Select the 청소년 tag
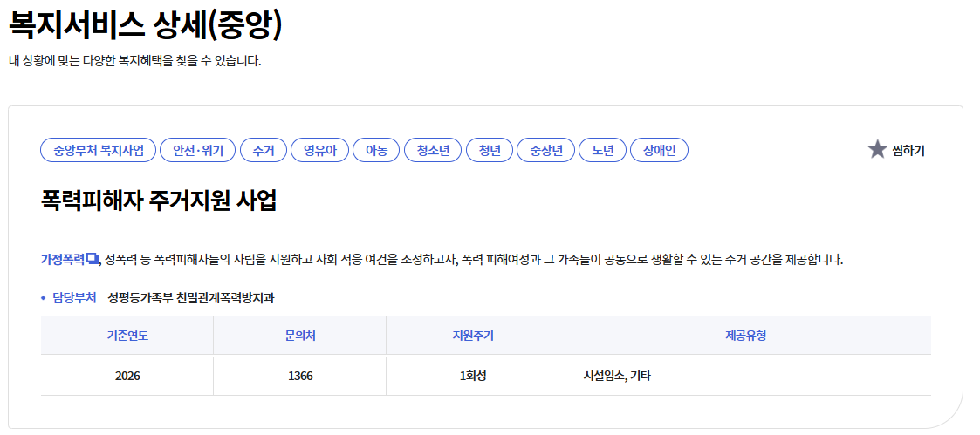 tap(433, 151)
